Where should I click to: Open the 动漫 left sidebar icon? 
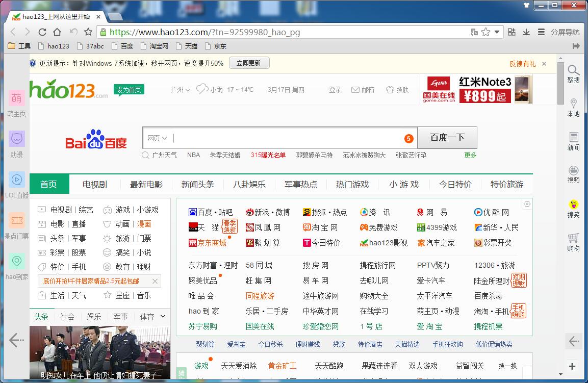[16, 139]
